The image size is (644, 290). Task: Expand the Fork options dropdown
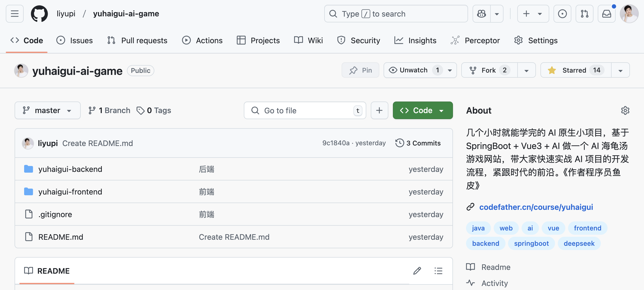(527, 70)
